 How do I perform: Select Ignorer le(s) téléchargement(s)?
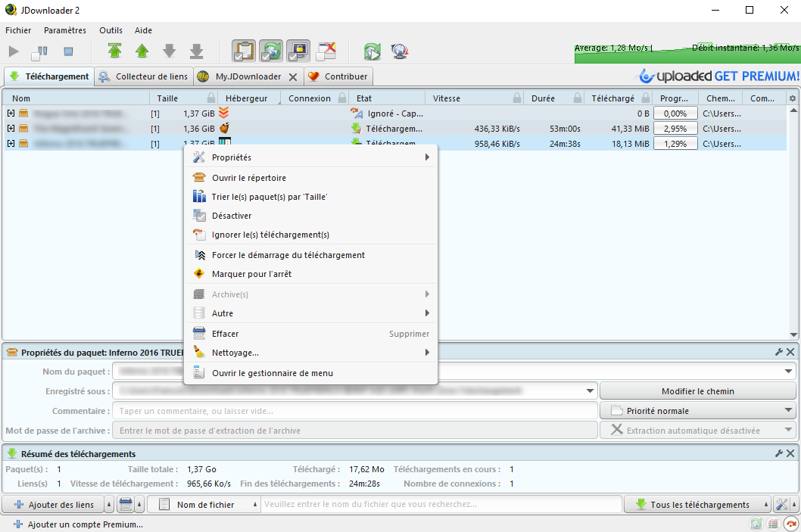tap(310, 235)
